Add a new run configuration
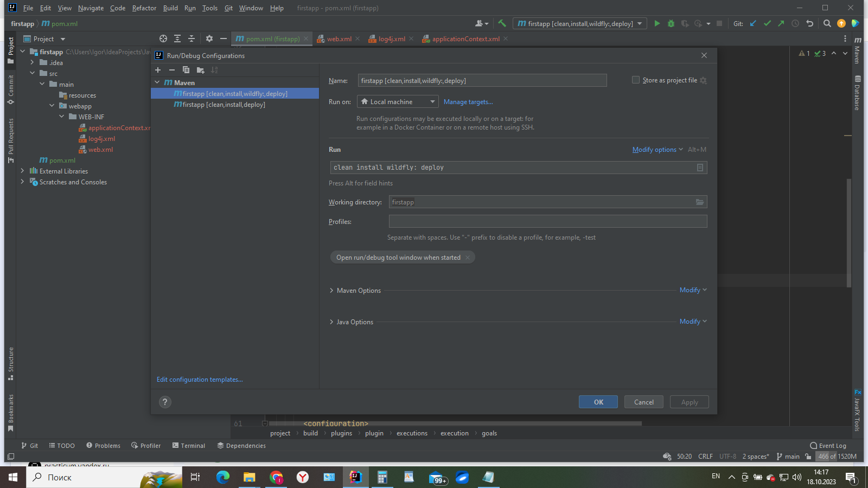 pos(158,70)
